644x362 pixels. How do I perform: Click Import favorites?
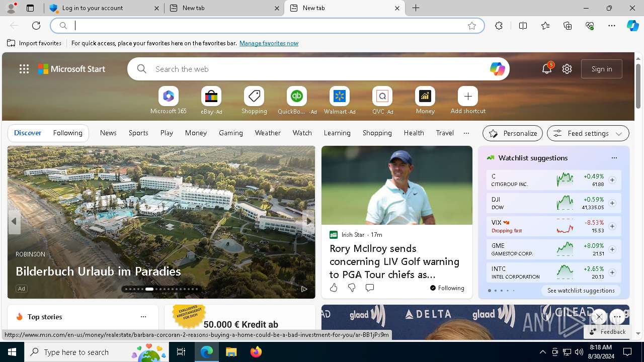tap(34, 43)
